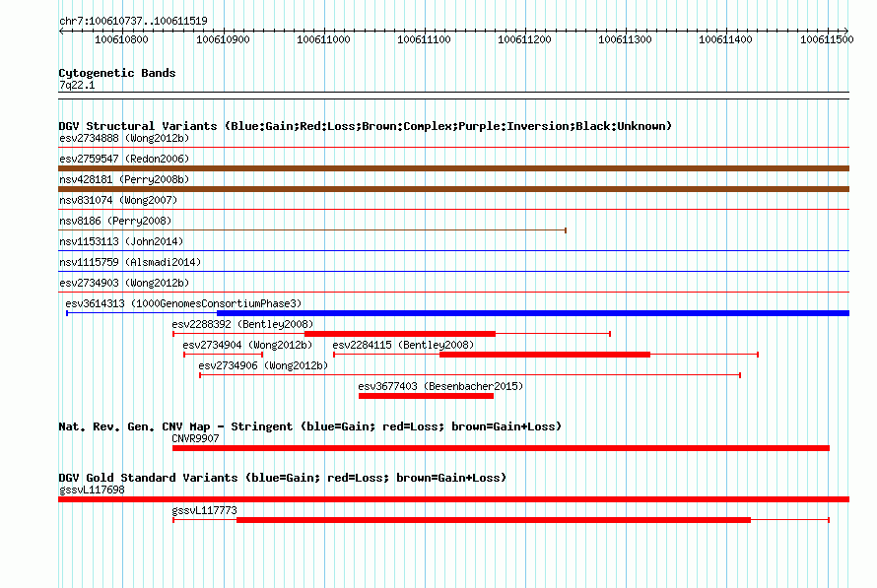
Task: Click ruler tick label 100611000
Action: [323, 39]
